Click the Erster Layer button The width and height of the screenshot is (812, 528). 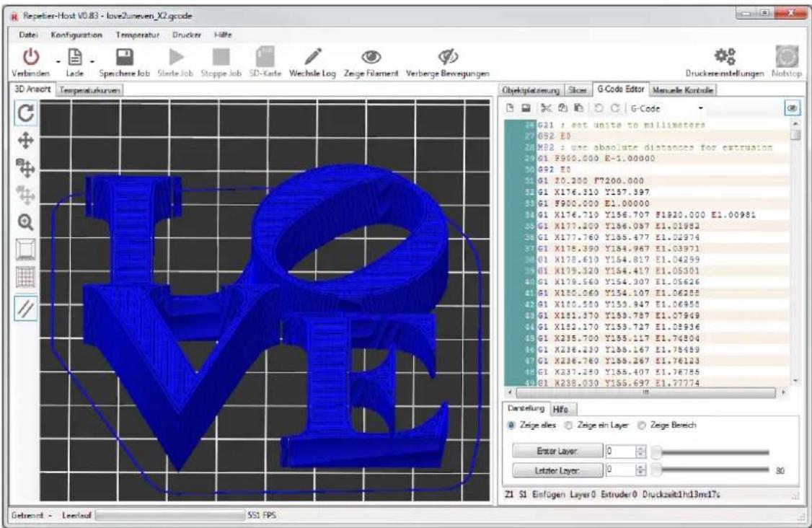(x=557, y=451)
